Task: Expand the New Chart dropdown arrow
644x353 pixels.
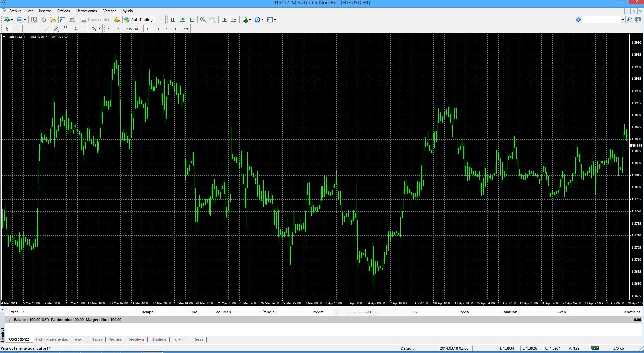Action: click(x=12, y=20)
